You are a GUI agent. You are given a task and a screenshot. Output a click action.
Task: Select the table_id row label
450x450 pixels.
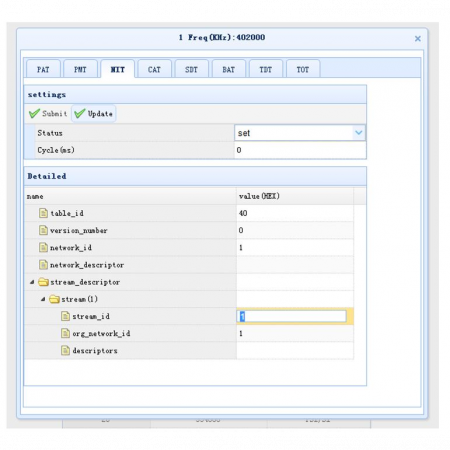click(67, 213)
